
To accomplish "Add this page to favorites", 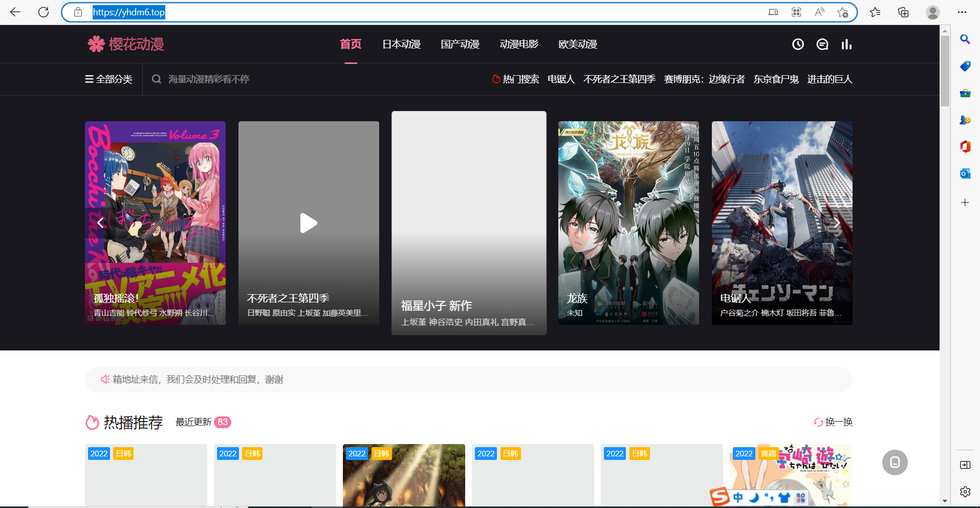I will pyautogui.click(x=843, y=12).
